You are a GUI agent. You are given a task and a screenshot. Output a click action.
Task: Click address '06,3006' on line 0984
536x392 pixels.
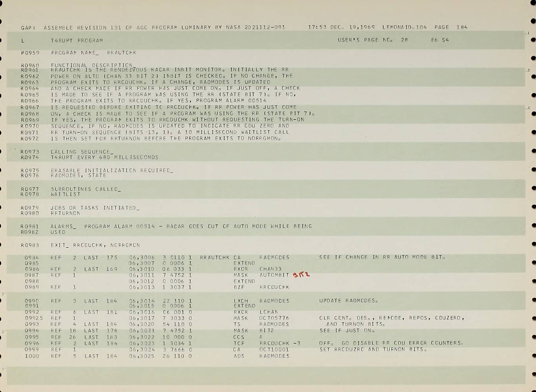(x=142, y=258)
